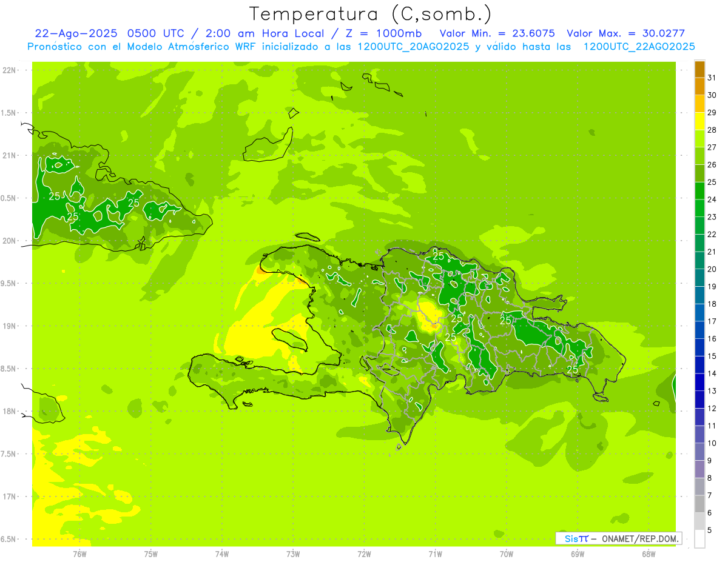Click the "10" value on the color scale

712,443
